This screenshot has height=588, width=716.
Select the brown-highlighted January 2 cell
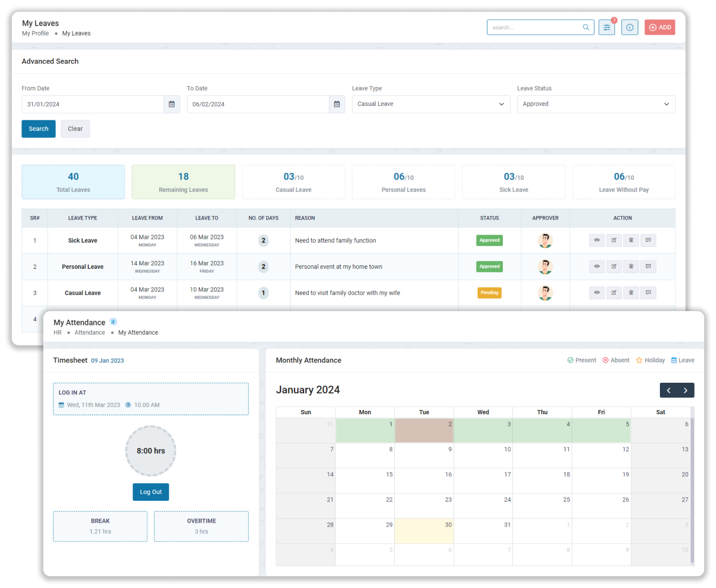tap(424, 431)
